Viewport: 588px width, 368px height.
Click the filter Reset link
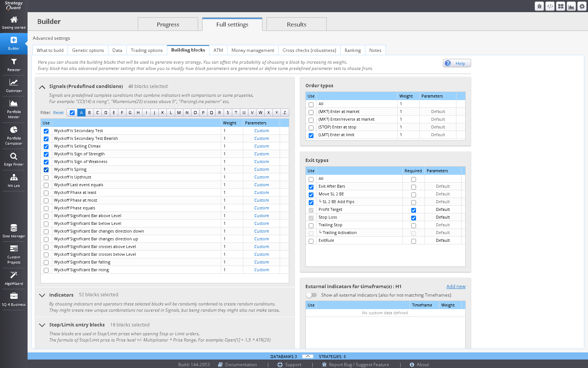click(x=58, y=113)
